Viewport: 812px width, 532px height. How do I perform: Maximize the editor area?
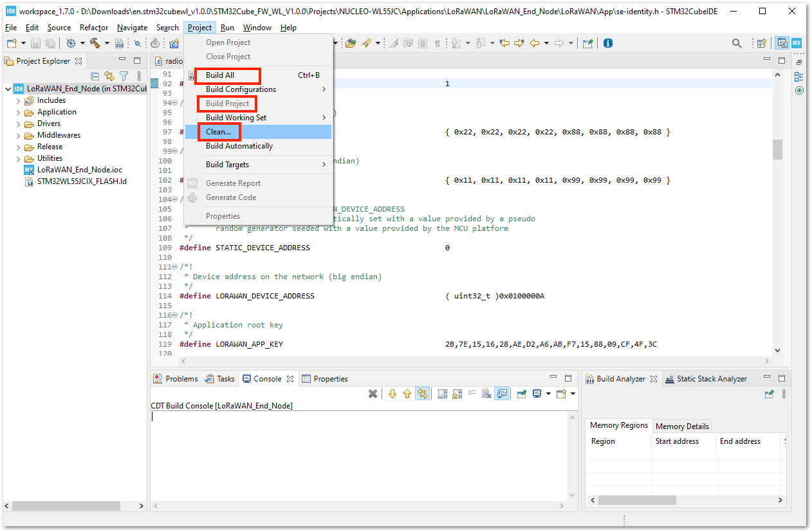782,60
